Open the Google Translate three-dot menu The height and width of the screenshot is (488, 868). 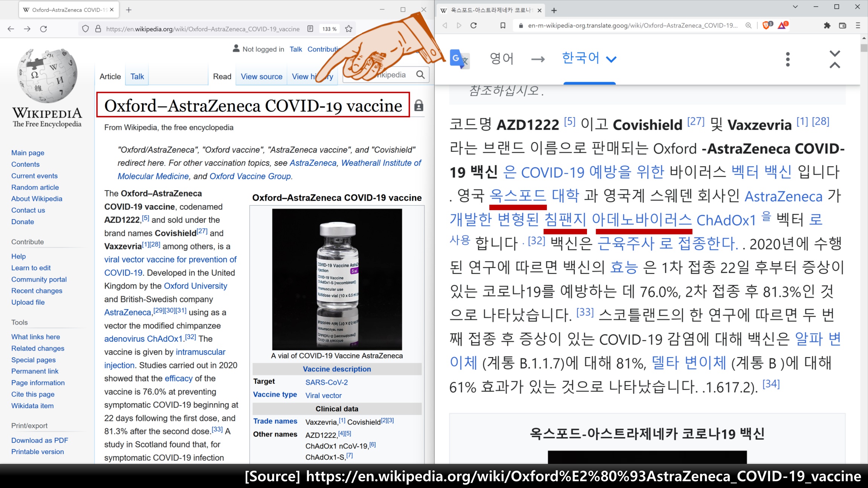tap(787, 59)
